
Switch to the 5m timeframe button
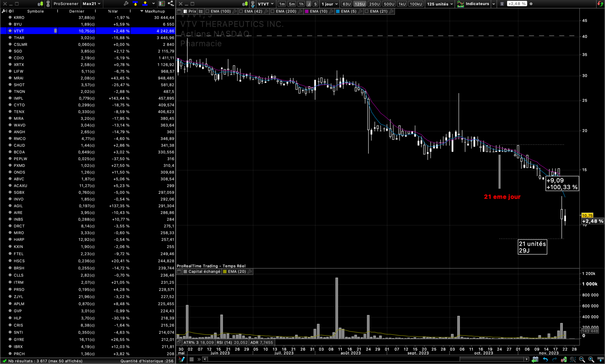tap(292, 4)
